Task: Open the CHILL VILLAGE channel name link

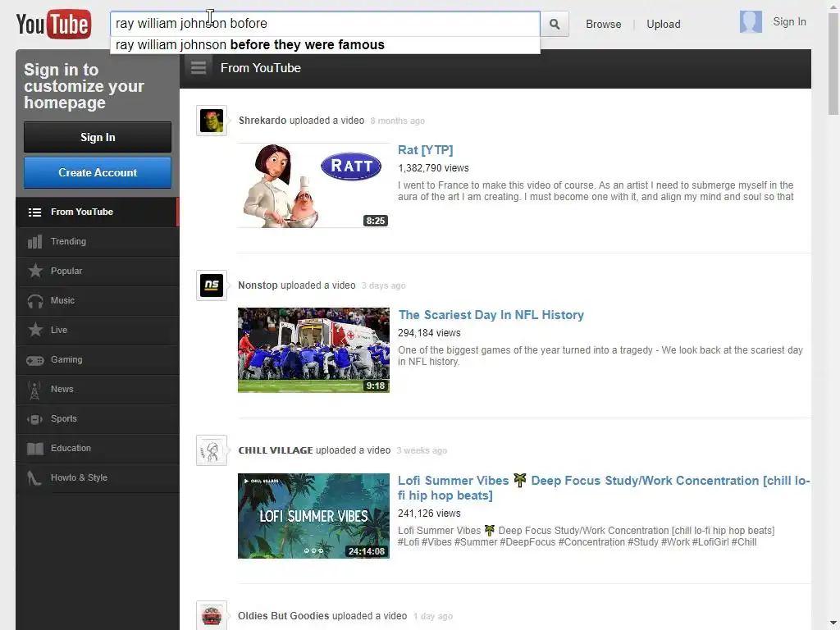Action: click(x=276, y=450)
